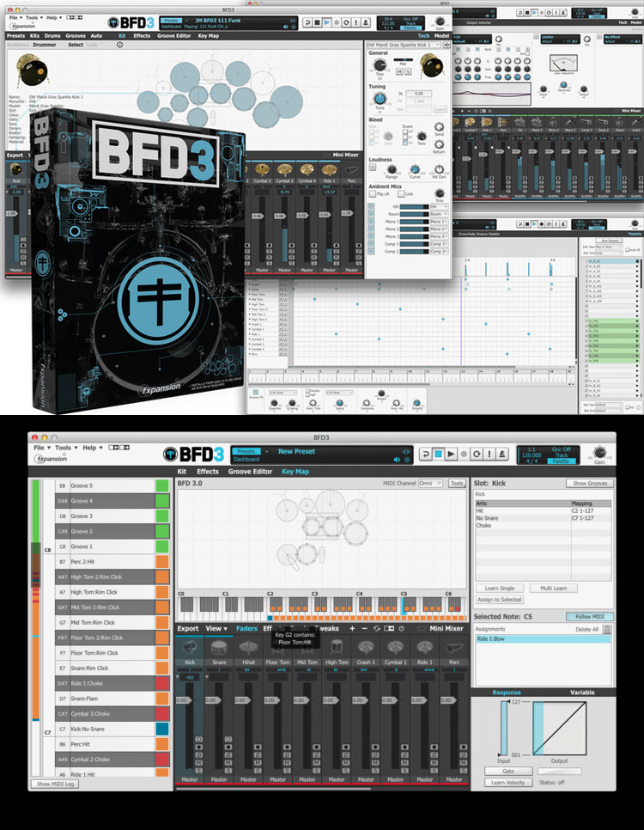Click Stop in the Key Map window transport
This screenshot has width=644, height=830.
pos(439,455)
